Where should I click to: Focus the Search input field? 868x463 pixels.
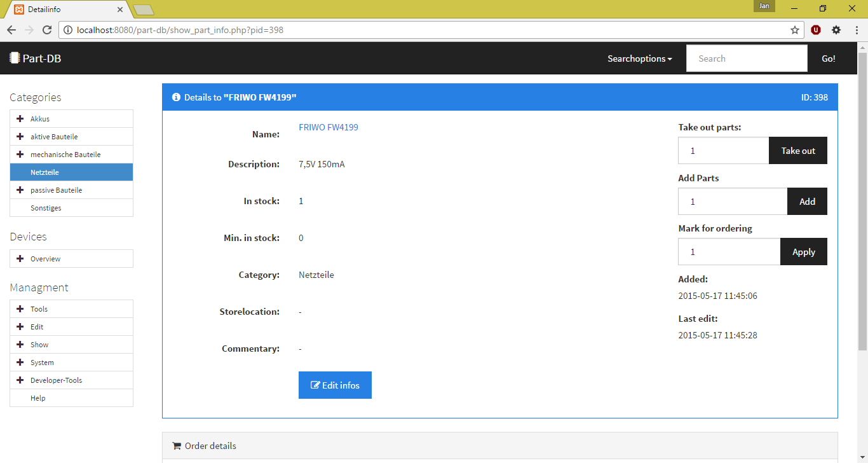(747, 59)
